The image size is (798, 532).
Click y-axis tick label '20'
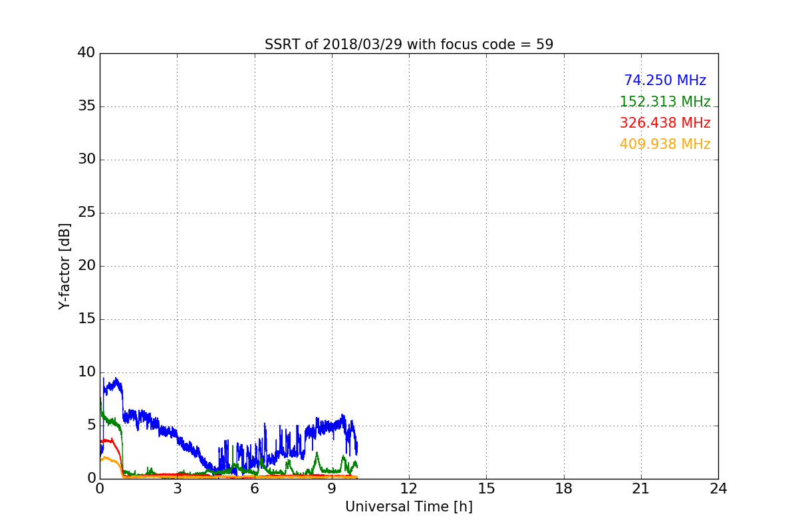[x=87, y=265]
